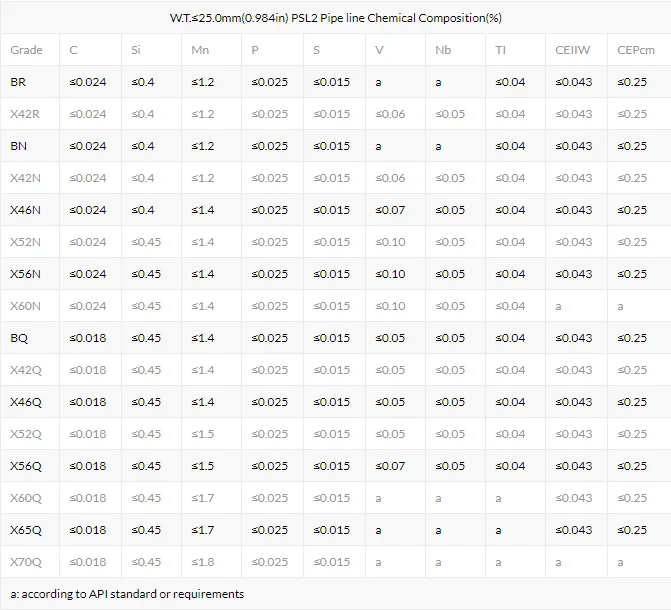Click the Ti 'a' value in X65Q row
Image resolution: width=671 pixels, height=610 pixels.
coord(498,530)
